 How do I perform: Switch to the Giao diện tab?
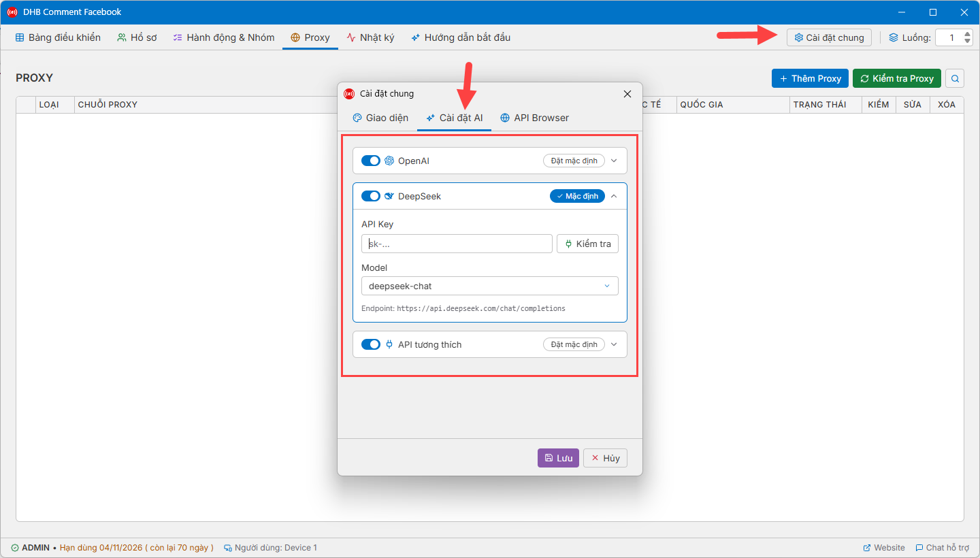pos(380,118)
